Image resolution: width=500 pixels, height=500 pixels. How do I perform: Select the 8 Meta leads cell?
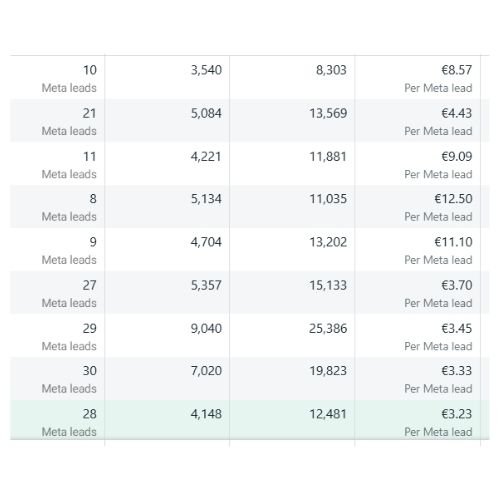click(57, 207)
